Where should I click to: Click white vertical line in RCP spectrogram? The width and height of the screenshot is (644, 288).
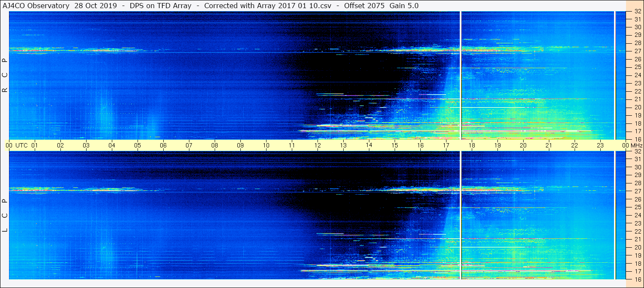(461, 75)
